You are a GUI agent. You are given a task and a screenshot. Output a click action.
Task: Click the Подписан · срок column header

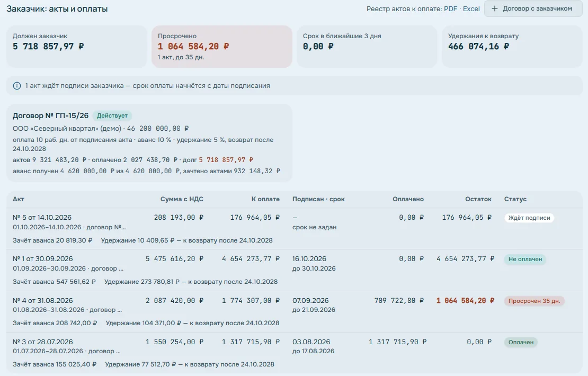tap(318, 199)
